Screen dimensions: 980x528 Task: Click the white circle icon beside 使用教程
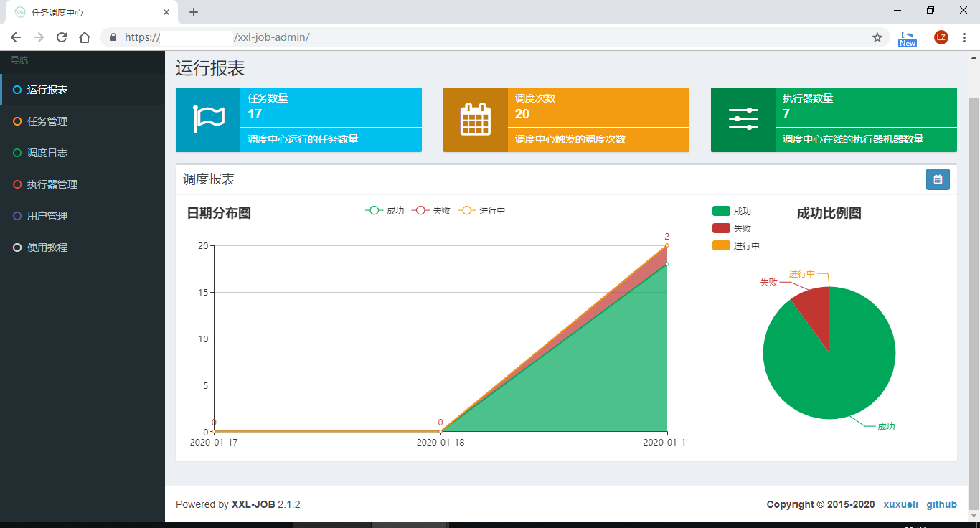coord(17,247)
